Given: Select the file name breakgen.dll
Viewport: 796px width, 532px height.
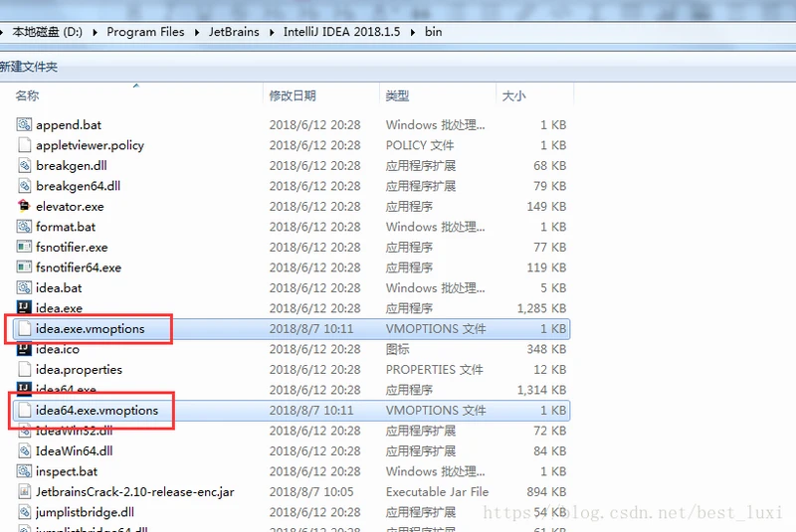Looking at the screenshot, I should pyautogui.click(x=72, y=166).
